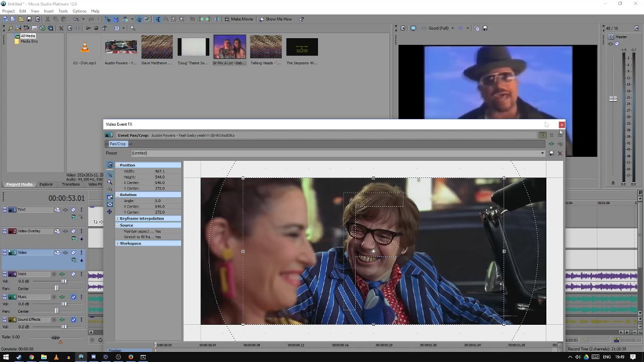Image resolution: width=644 pixels, height=362 pixels.
Task: Collapse the Source section
Action: coord(118,225)
